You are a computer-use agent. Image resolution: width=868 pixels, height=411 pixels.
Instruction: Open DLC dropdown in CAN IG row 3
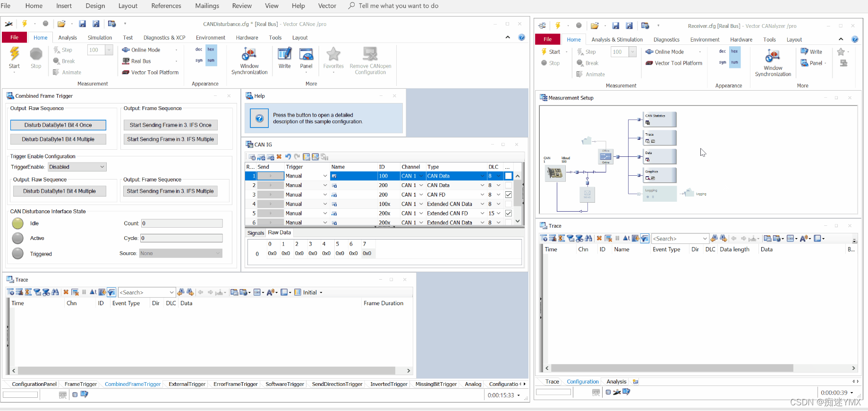point(498,195)
